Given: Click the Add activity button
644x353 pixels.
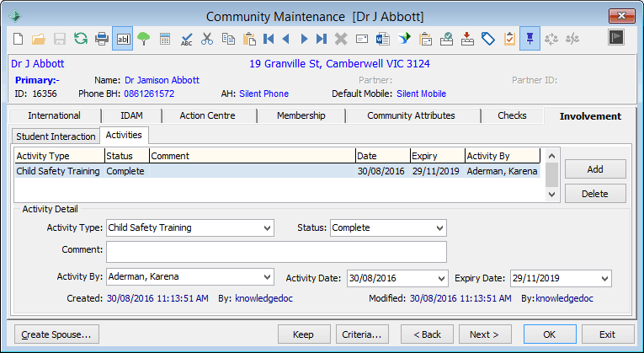Looking at the screenshot, I should [595, 169].
